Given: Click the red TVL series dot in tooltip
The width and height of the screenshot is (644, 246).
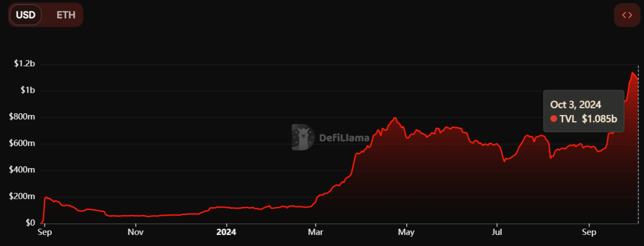Looking at the screenshot, I should [554, 119].
